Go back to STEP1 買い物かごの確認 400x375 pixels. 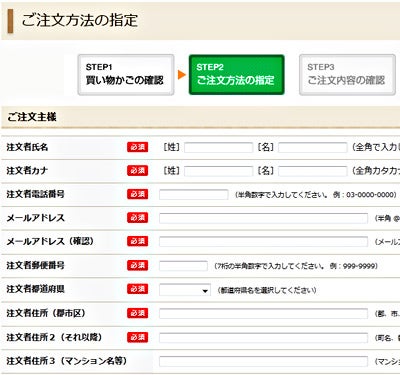126,75
